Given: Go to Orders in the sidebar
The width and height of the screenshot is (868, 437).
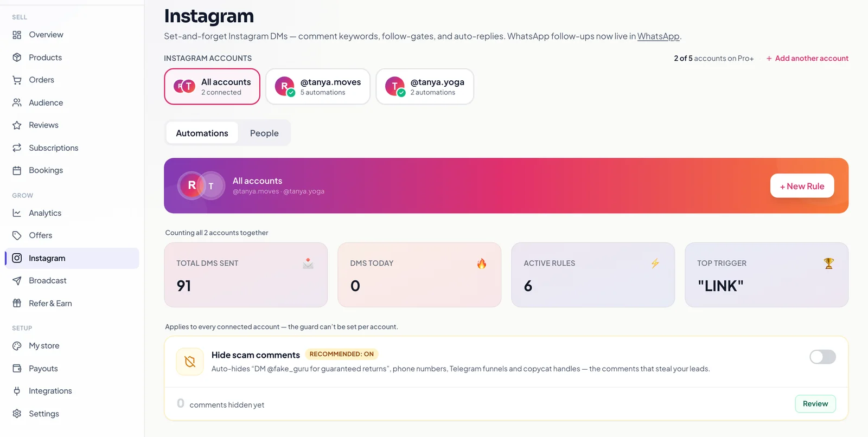Looking at the screenshot, I should click(x=72, y=80).
